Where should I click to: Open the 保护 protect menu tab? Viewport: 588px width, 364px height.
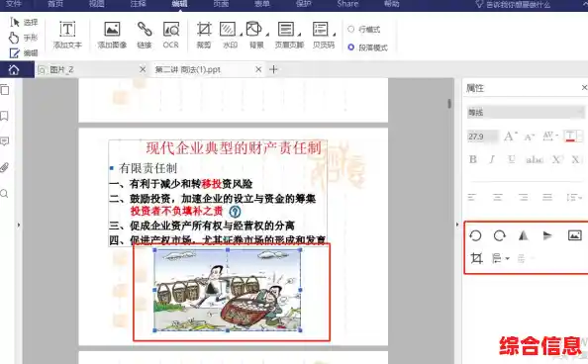coord(303,4)
